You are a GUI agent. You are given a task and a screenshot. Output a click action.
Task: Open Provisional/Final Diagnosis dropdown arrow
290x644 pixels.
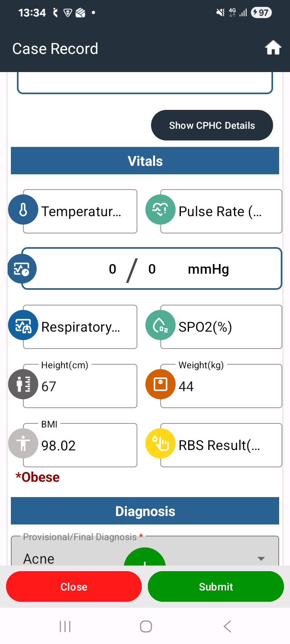261,559
